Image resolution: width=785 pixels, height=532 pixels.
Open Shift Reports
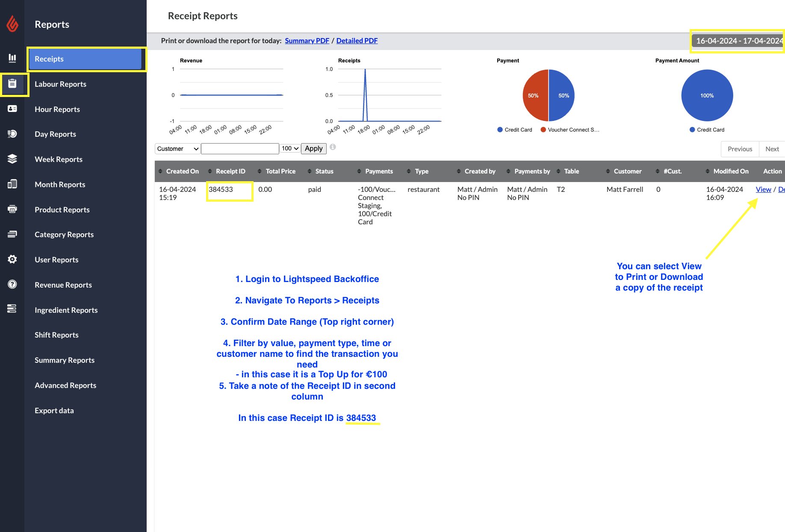pos(56,335)
